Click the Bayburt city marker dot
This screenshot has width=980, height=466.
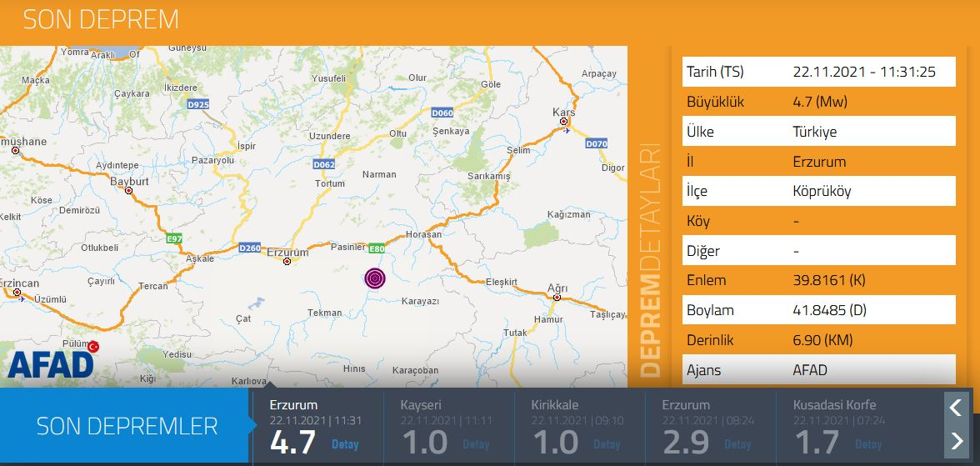coord(128,190)
